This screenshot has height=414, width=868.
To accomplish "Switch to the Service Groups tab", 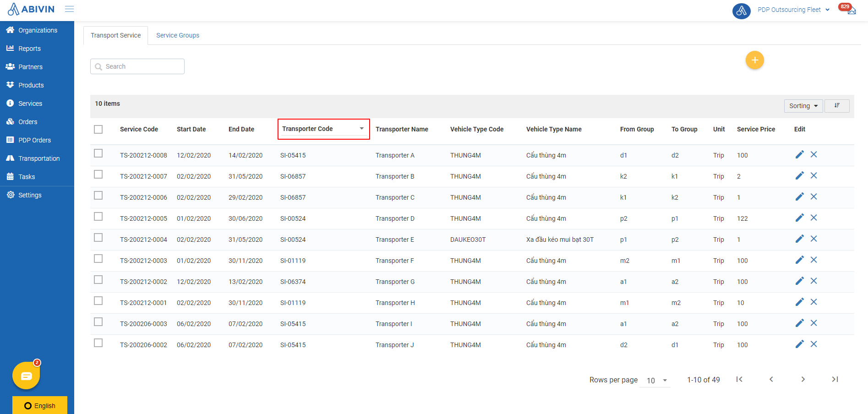I will pyautogui.click(x=178, y=35).
